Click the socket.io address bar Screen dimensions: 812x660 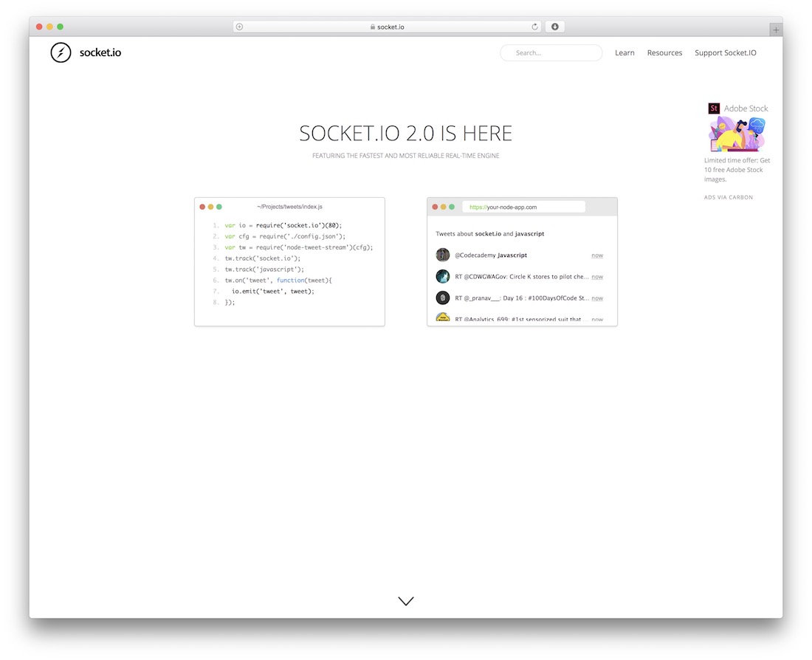click(387, 27)
